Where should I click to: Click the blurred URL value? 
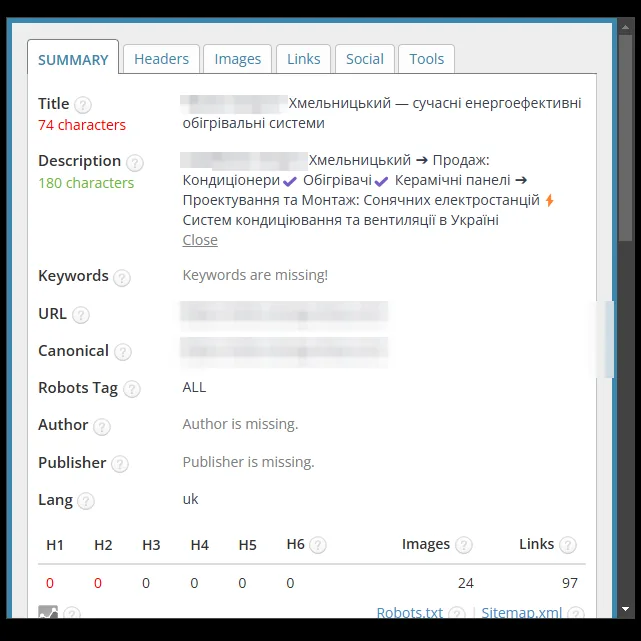tap(284, 315)
